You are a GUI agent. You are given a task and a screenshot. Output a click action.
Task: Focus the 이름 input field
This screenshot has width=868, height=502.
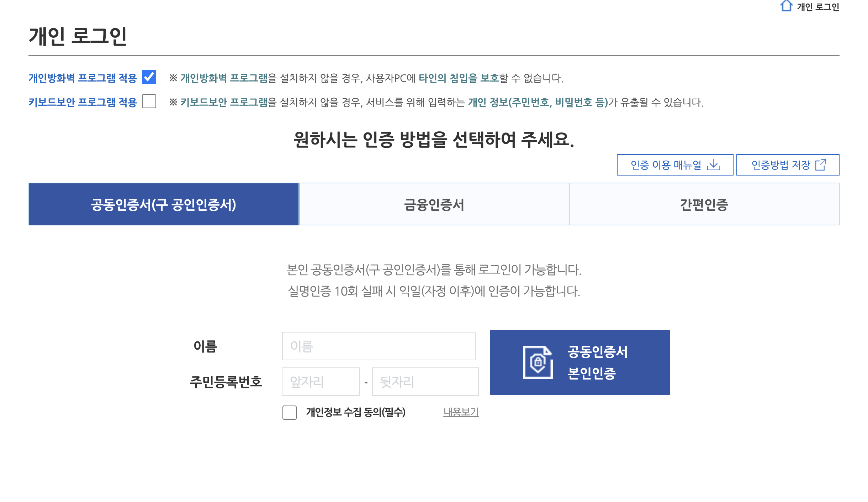(x=379, y=346)
